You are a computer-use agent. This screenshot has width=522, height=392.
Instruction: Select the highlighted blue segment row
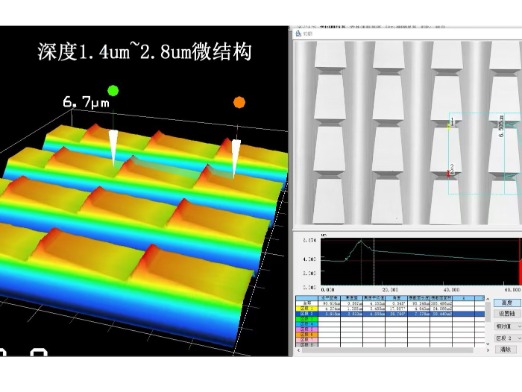point(390,314)
